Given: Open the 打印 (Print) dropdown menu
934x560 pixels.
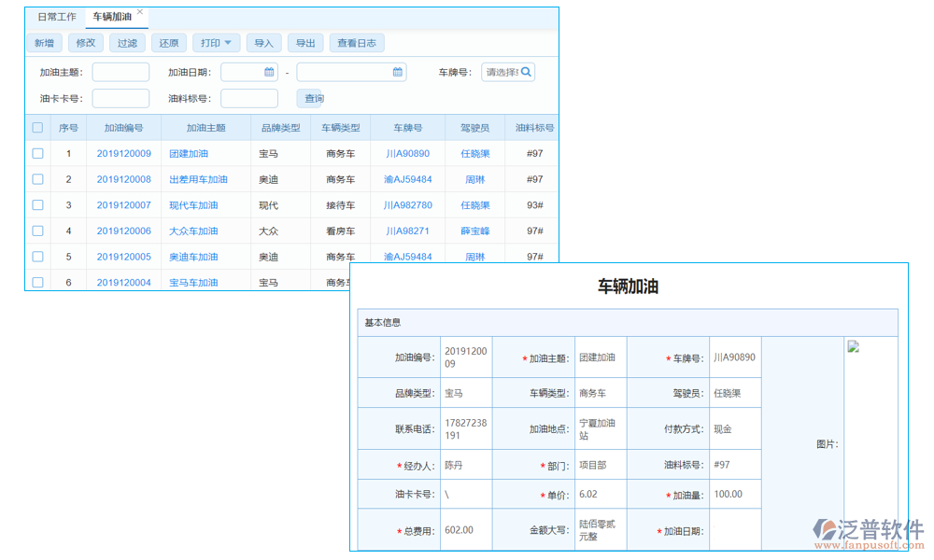Looking at the screenshot, I should [216, 42].
